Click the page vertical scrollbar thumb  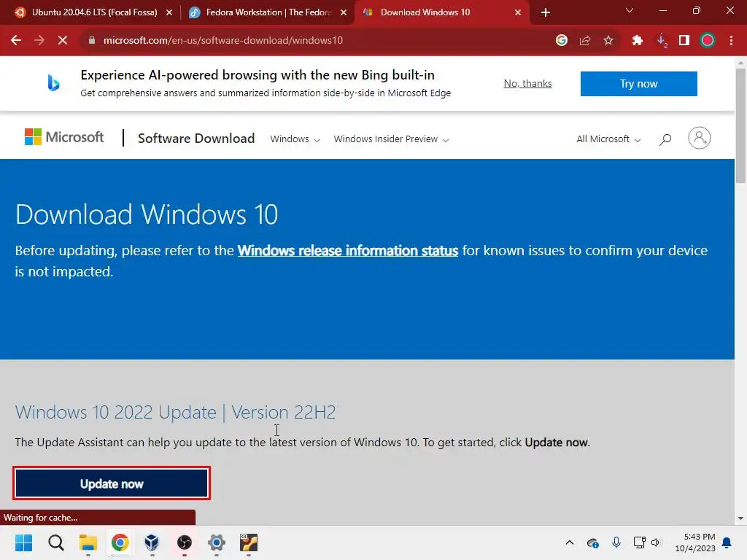pos(740,125)
